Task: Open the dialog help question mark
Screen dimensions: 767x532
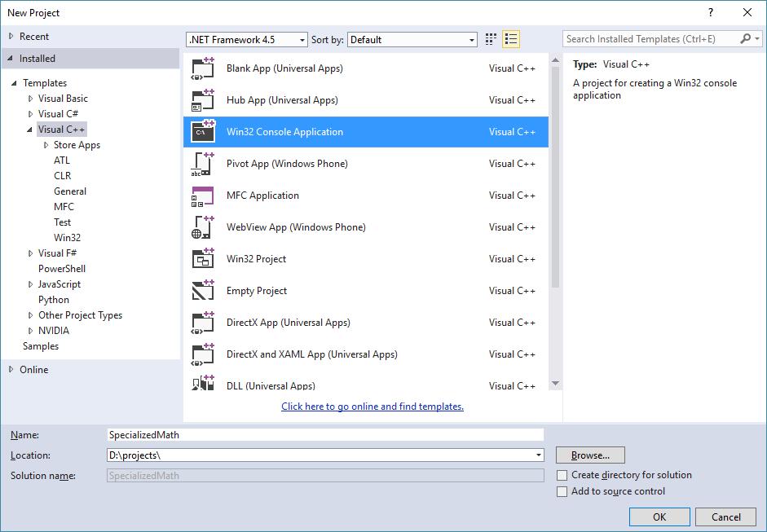Action: pos(710,13)
